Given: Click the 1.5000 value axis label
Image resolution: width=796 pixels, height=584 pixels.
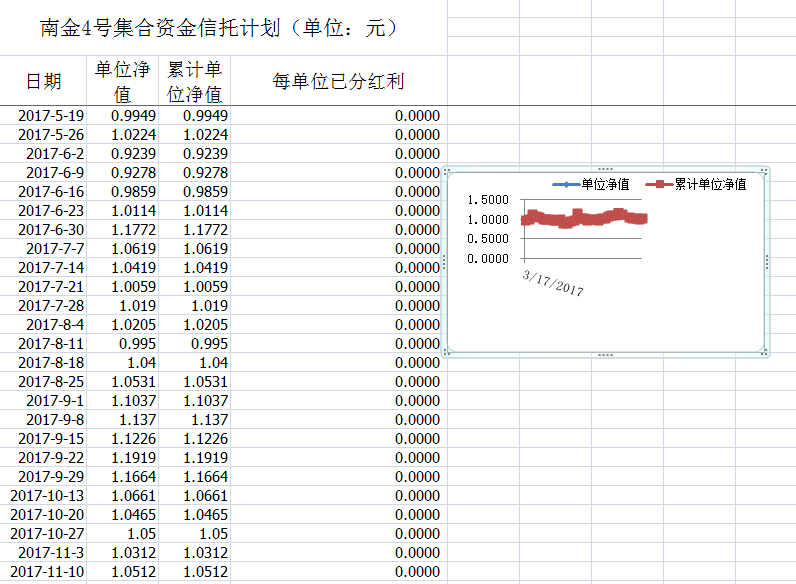Looking at the screenshot, I should [488, 200].
